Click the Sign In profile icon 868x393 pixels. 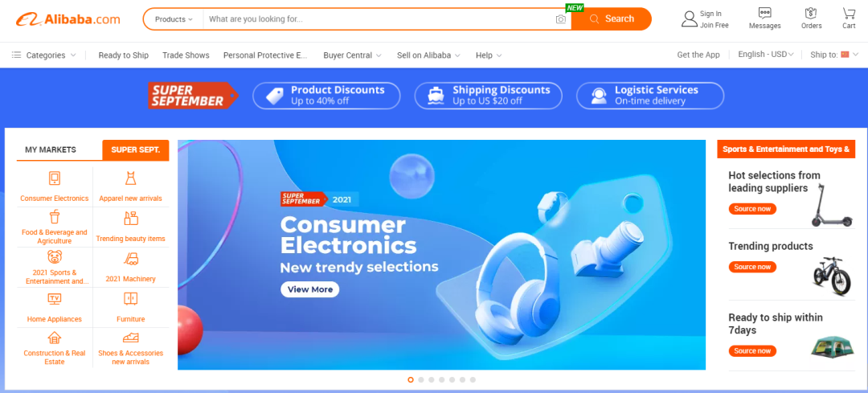[x=690, y=18]
